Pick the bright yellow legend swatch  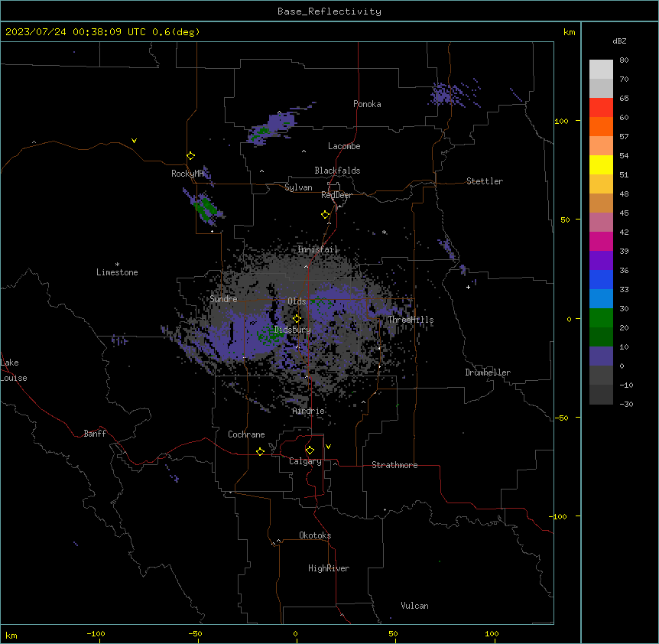(x=601, y=164)
